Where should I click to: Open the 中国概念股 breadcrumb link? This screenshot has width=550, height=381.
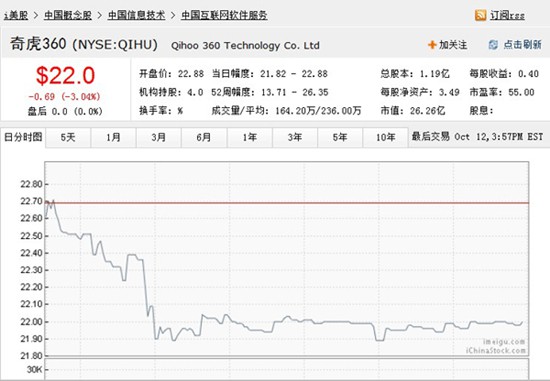point(68,15)
